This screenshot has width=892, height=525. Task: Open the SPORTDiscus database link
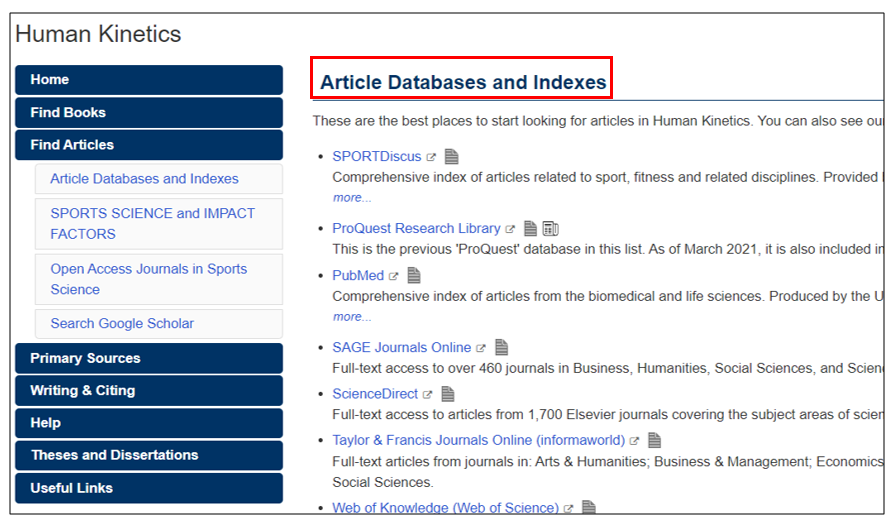pyautogui.click(x=377, y=156)
